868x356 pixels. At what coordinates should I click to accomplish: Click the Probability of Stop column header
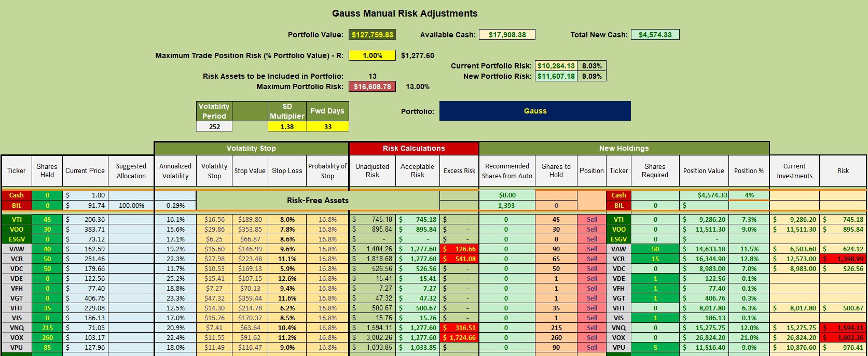327,171
